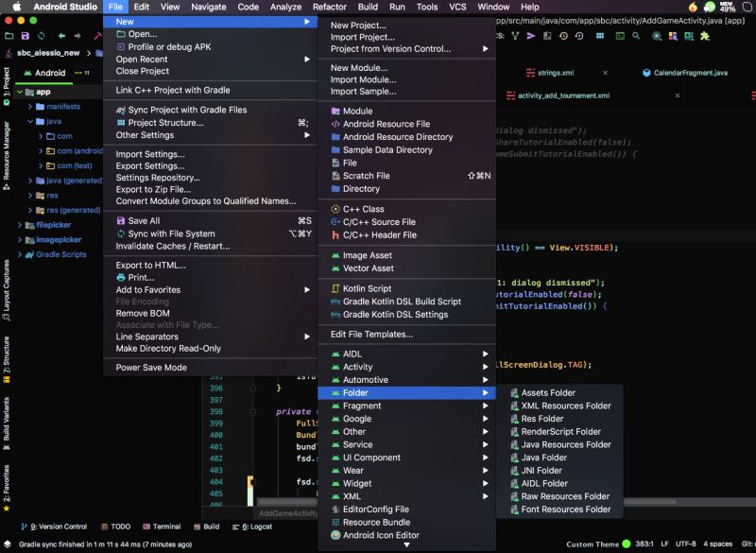Open the Favorites side panel
Screen dimensions: 756x553
click(7, 488)
